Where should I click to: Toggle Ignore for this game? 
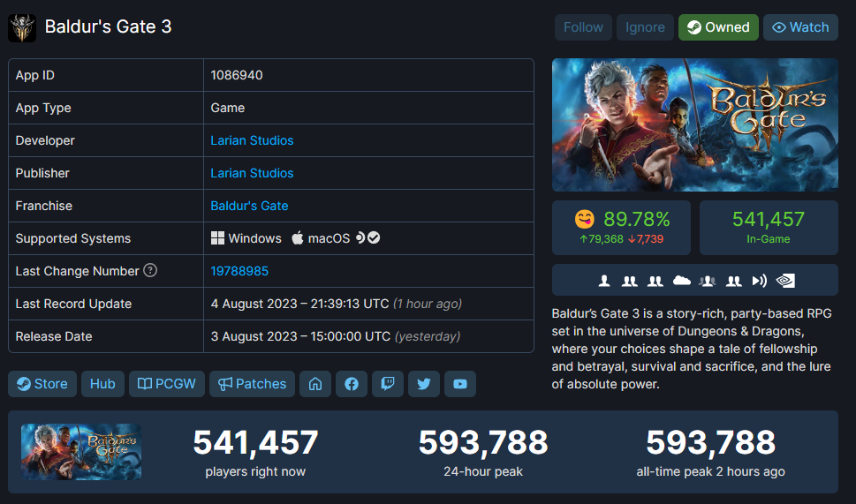pyautogui.click(x=645, y=27)
